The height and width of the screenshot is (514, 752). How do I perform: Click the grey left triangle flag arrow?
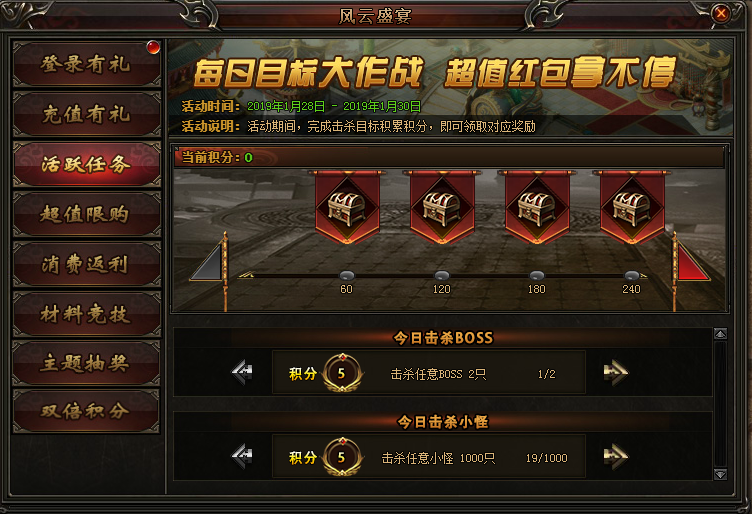pyautogui.click(x=207, y=262)
